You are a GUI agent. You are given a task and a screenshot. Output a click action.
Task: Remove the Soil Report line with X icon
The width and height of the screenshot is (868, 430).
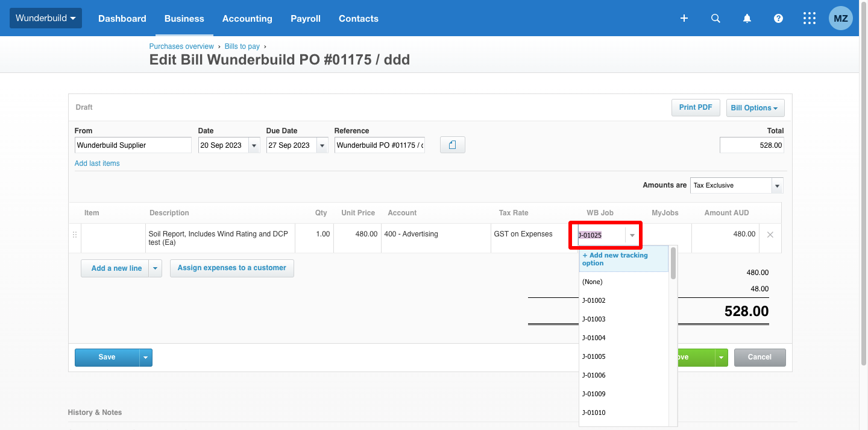click(x=770, y=235)
